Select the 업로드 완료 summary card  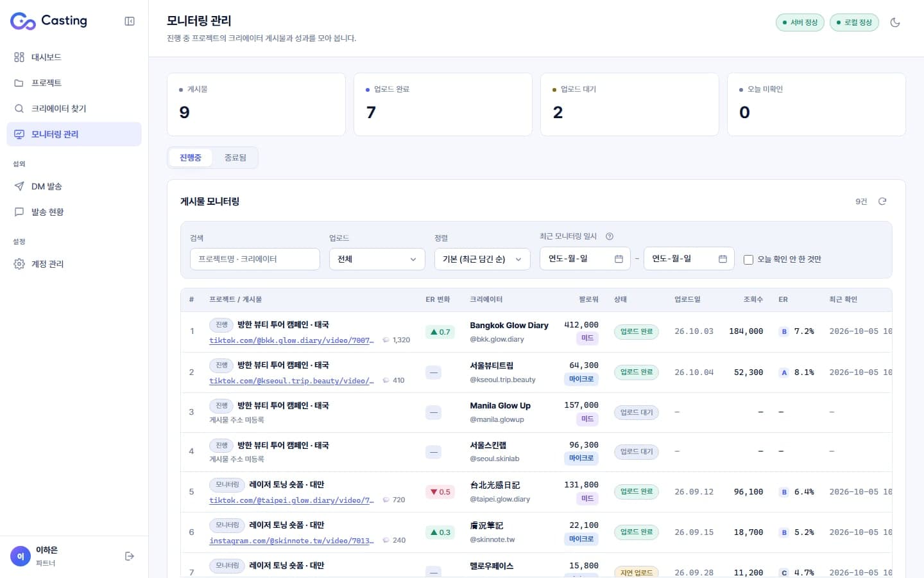click(x=443, y=104)
